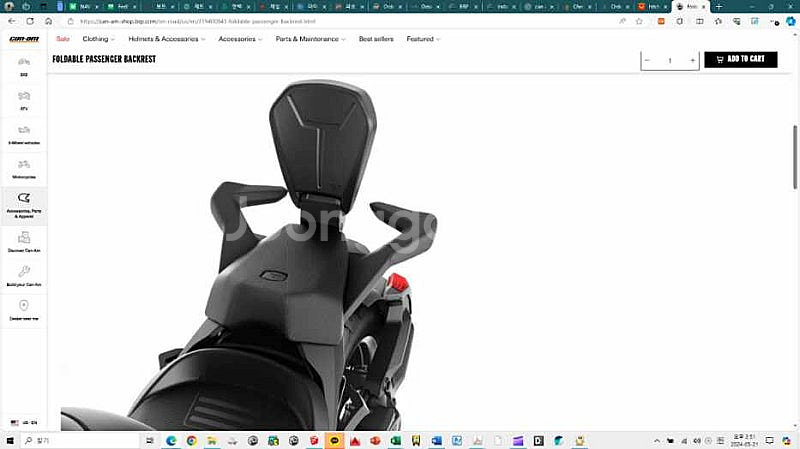Click the Windows Start button
The image size is (800, 449).
[x=10, y=440]
